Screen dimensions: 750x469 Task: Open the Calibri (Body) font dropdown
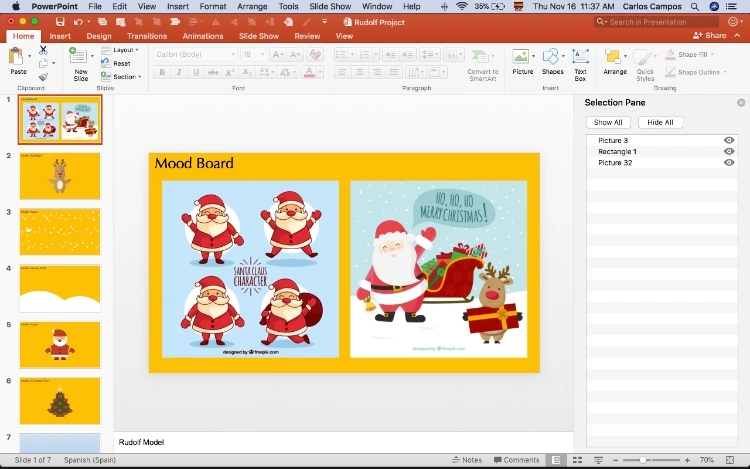(x=194, y=54)
